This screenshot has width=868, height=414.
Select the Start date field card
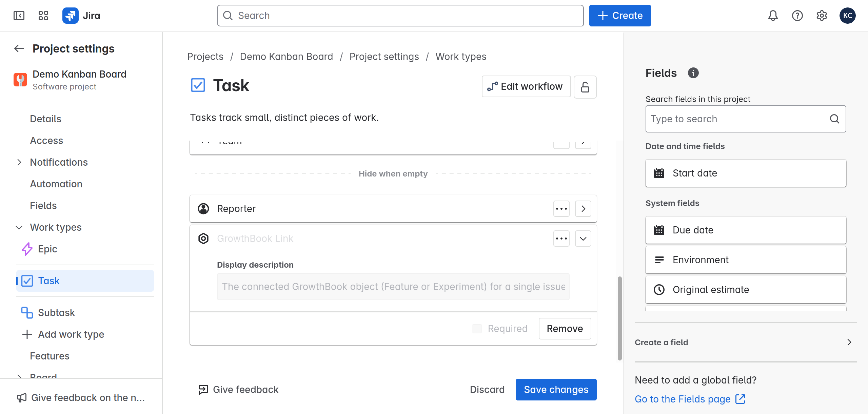(x=746, y=173)
